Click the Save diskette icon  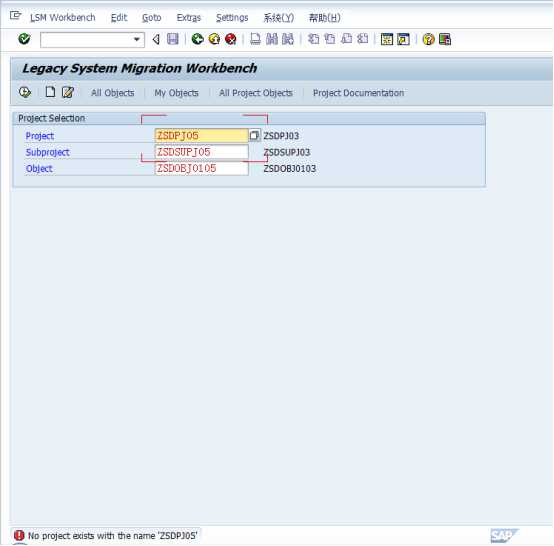click(173, 39)
